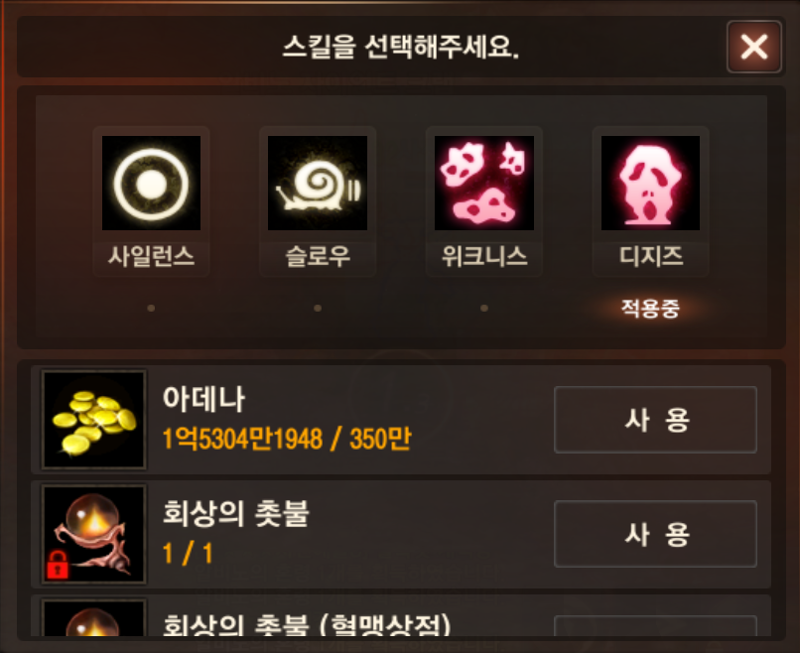Use 회상의 촛불 with its 사용 button

coord(655,534)
